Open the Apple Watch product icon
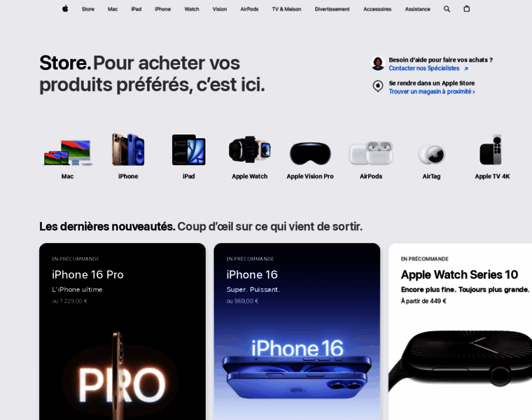This screenshot has height=420, width=532. [x=249, y=150]
